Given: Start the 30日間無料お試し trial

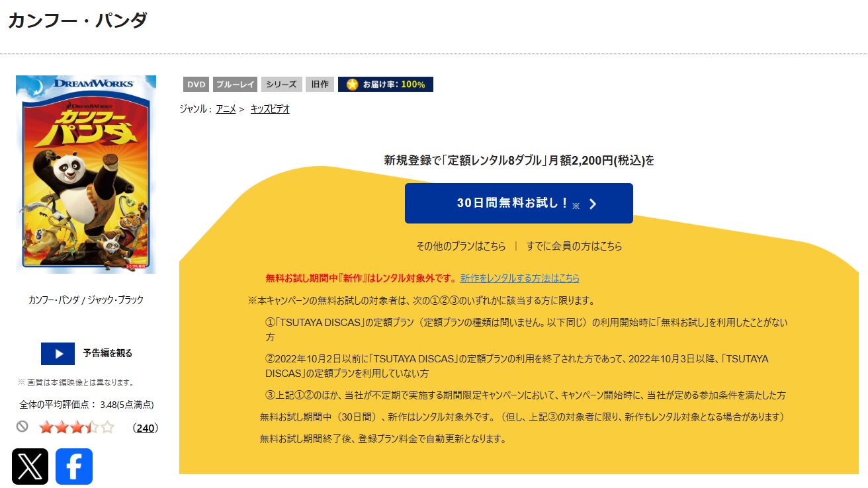Looking at the screenshot, I should [x=519, y=204].
